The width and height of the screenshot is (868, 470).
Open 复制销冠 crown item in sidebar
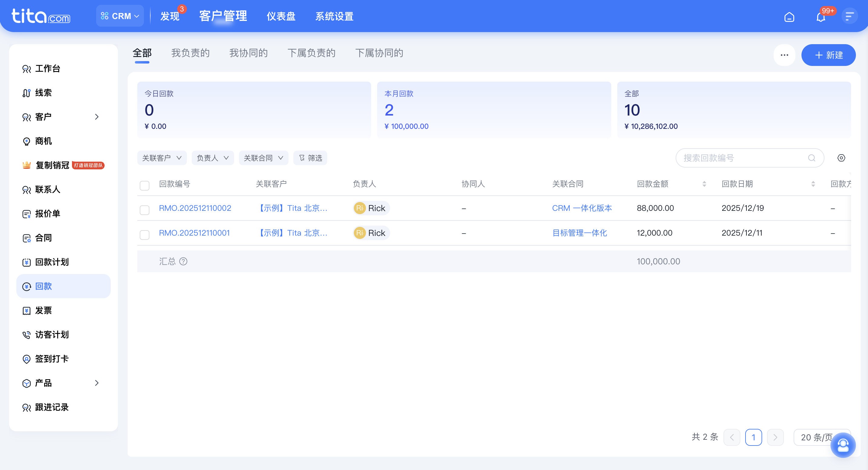click(x=63, y=165)
